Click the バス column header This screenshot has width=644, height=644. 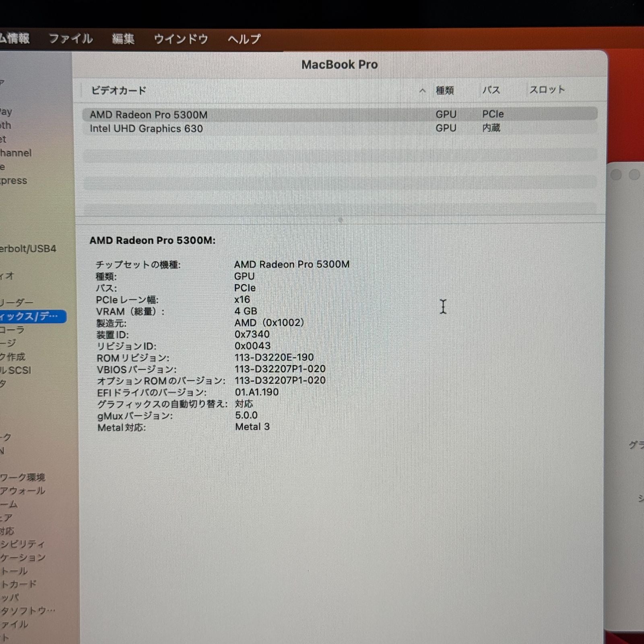tap(491, 90)
